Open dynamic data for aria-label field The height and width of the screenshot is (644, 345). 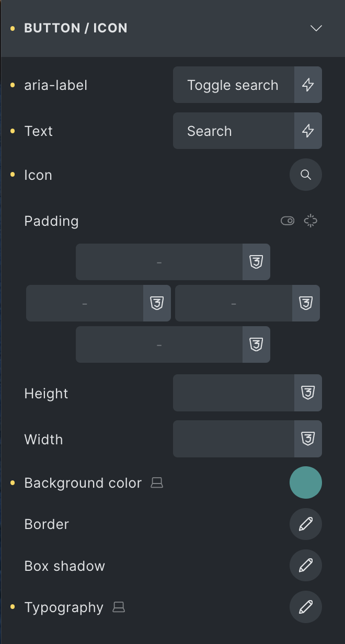308,85
